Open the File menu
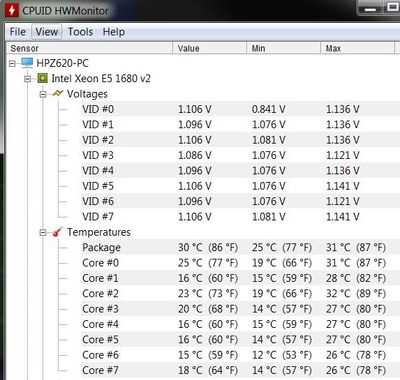 coord(18,32)
